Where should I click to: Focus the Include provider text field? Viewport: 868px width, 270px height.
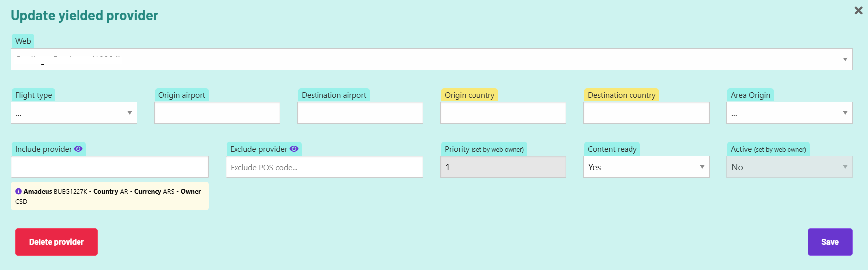[110, 167]
